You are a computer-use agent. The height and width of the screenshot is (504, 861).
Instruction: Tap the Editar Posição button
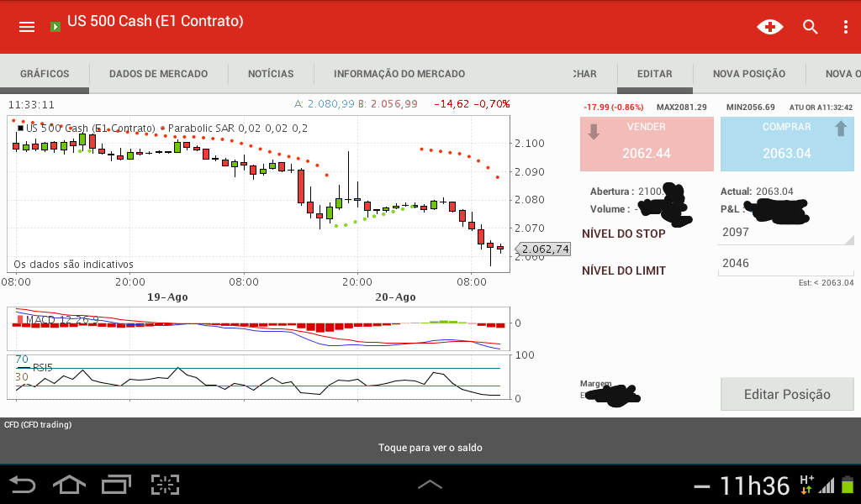click(787, 394)
